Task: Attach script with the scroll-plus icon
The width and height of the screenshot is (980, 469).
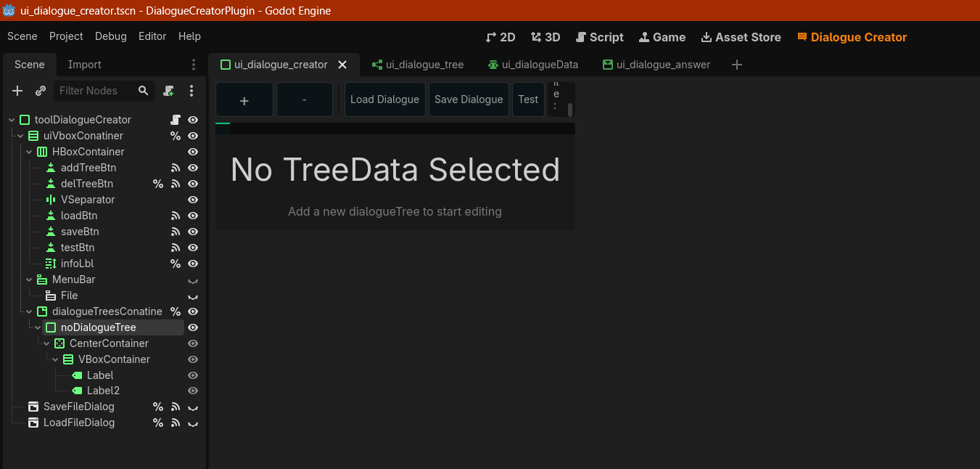Action: [169, 91]
